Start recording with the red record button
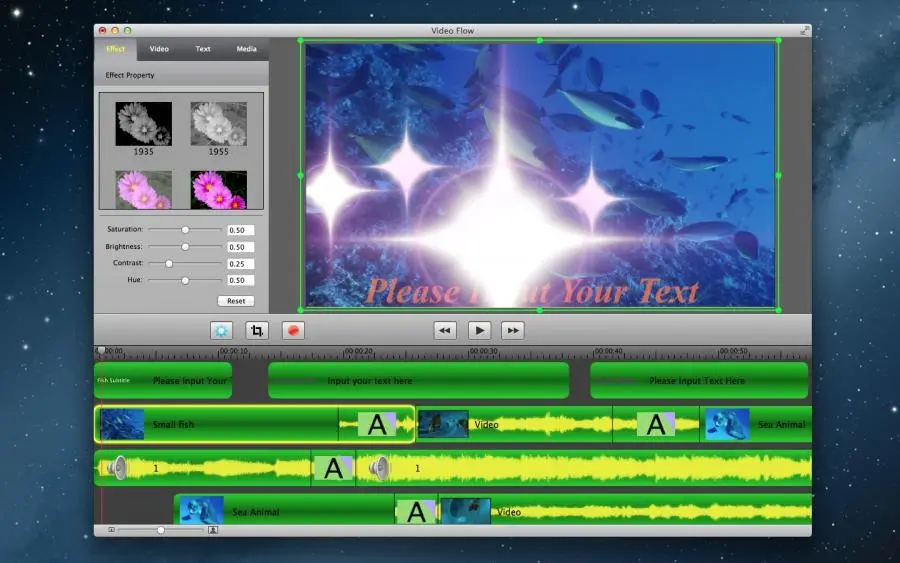 point(293,331)
